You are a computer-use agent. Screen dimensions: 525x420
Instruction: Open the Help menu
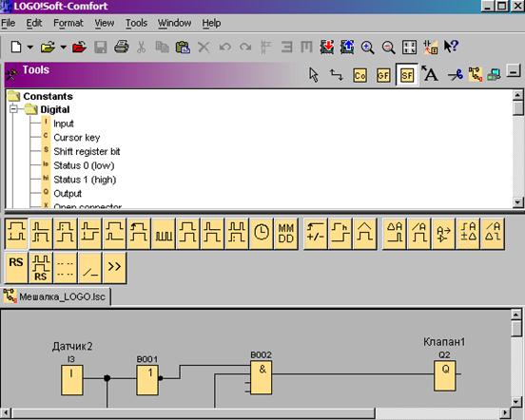coord(211,23)
